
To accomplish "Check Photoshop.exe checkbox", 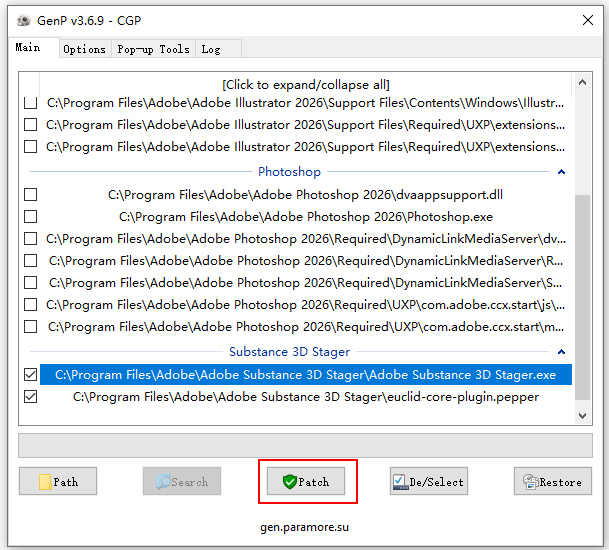I will [x=31, y=217].
